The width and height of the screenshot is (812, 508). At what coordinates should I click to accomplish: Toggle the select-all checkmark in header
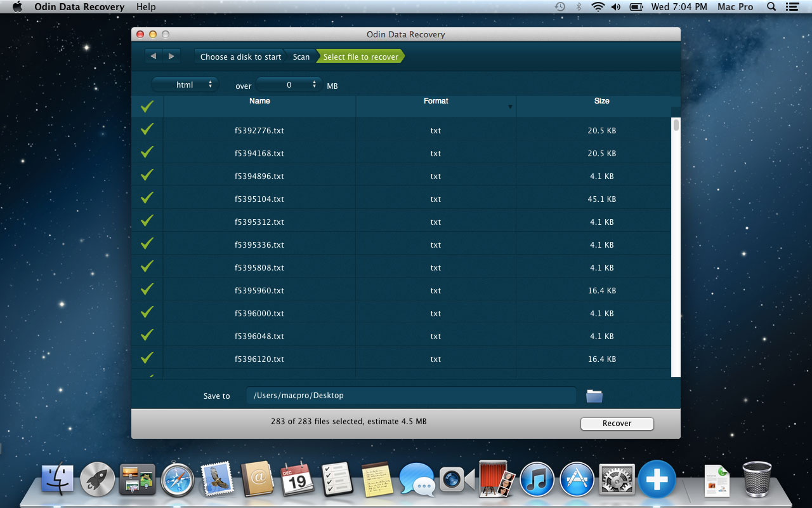coord(147,107)
